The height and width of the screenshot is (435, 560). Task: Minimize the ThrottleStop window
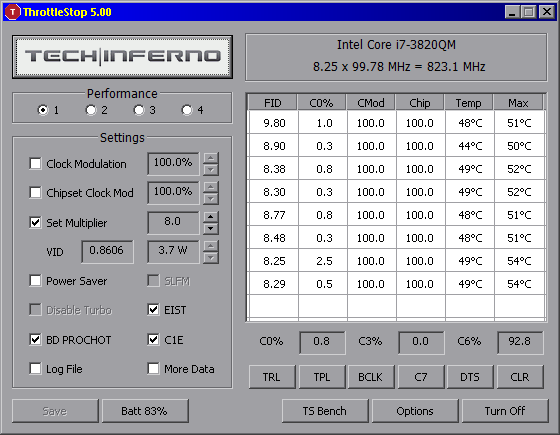512,12
